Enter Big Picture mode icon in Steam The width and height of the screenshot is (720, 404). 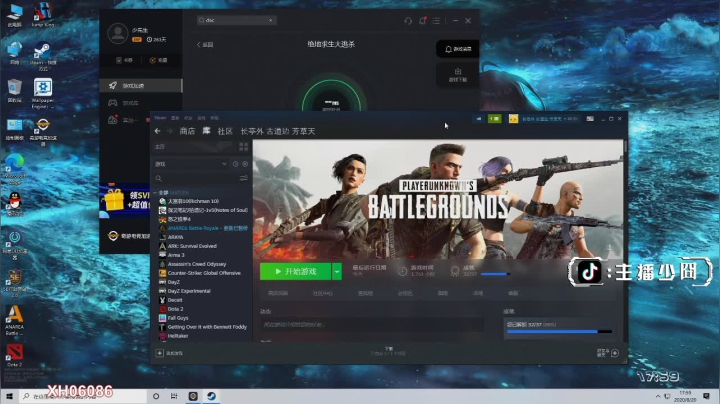pyautogui.click(x=590, y=118)
